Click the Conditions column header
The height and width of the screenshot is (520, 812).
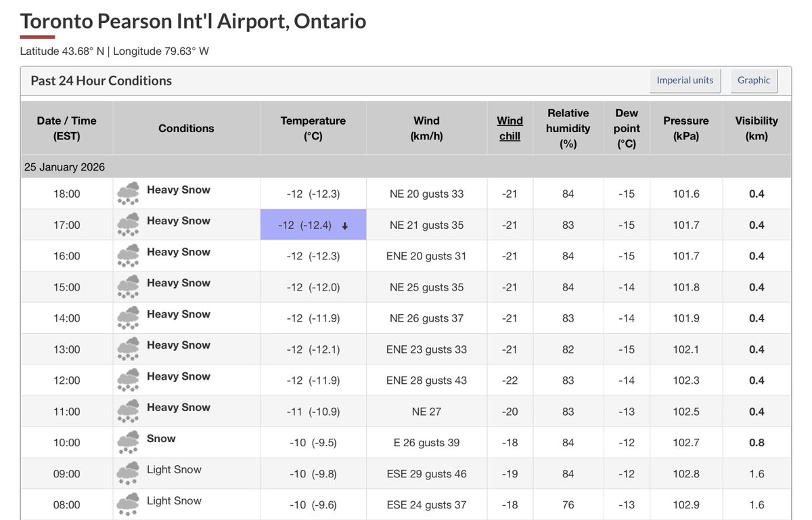click(186, 128)
